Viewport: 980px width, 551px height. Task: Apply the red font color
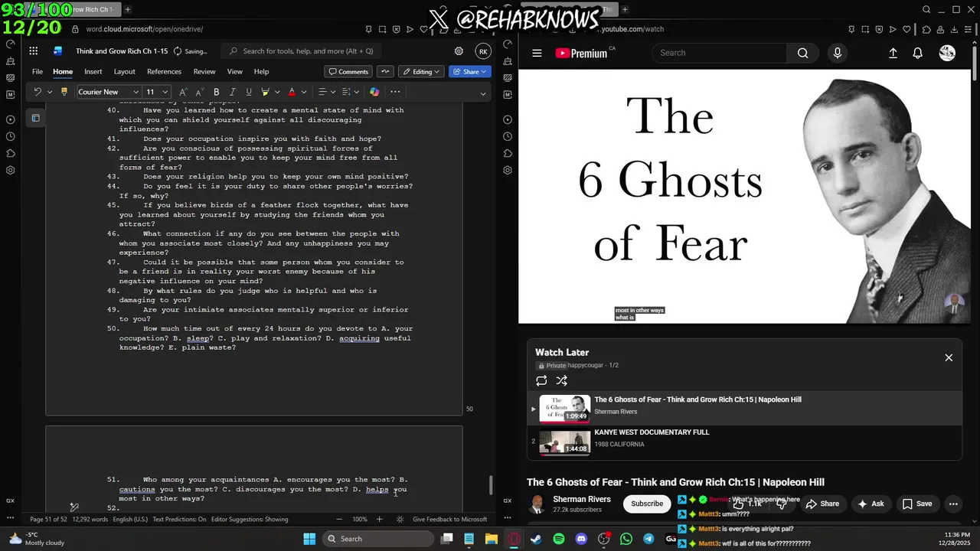292,92
